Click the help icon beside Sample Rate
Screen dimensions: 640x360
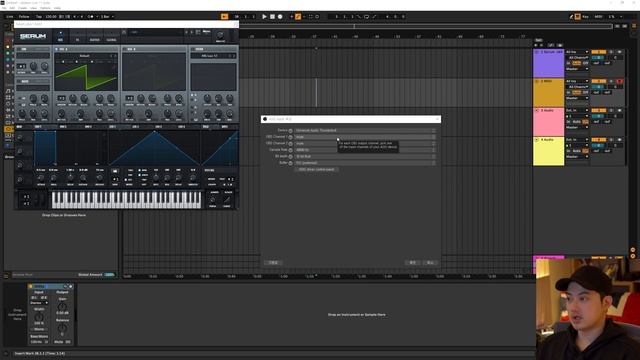click(291, 150)
